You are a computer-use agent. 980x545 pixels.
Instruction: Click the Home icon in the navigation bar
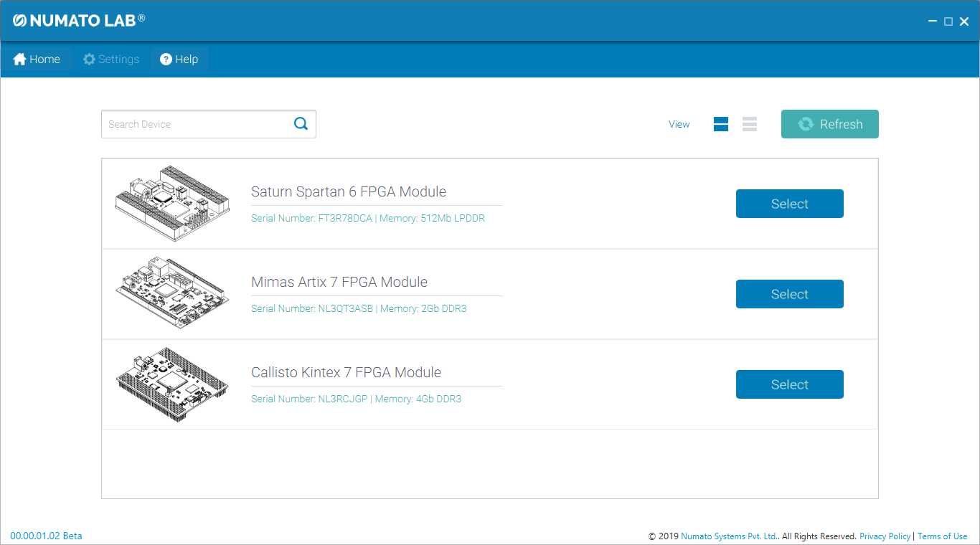(19, 59)
